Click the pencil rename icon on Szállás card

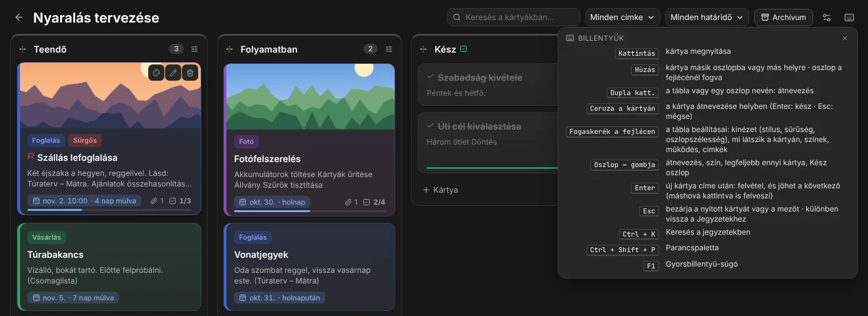tap(174, 73)
